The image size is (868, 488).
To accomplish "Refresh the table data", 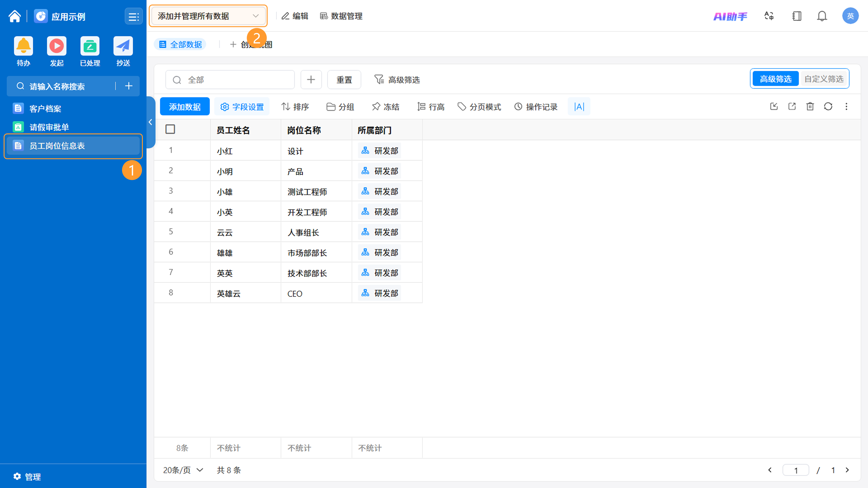I will coord(828,107).
